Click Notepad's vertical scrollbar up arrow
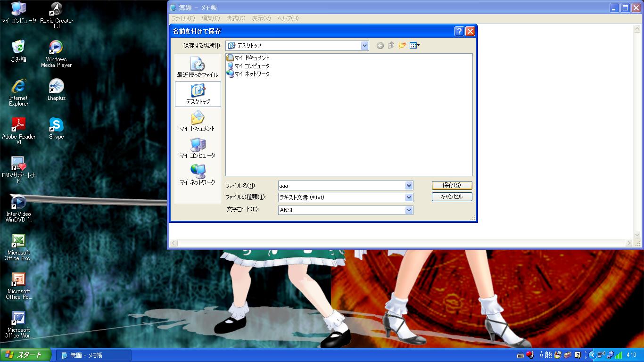Screen dimensions: 644x362 pos(636,28)
